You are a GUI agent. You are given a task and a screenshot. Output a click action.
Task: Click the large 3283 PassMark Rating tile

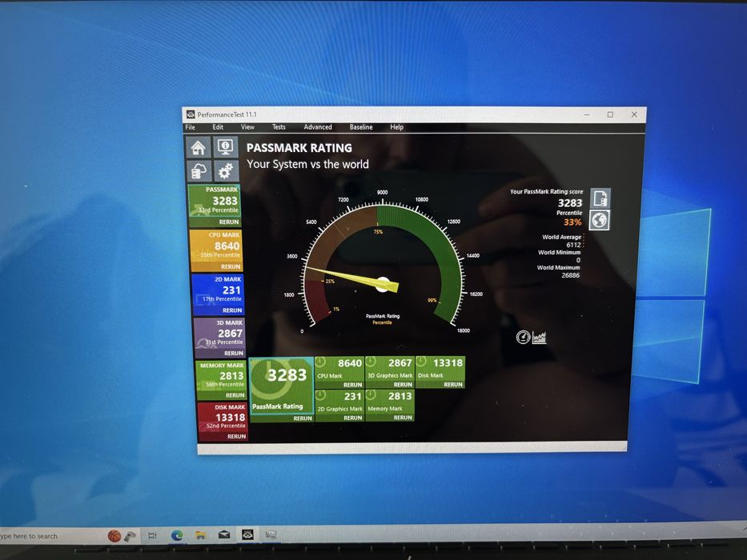pyautogui.click(x=281, y=386)
